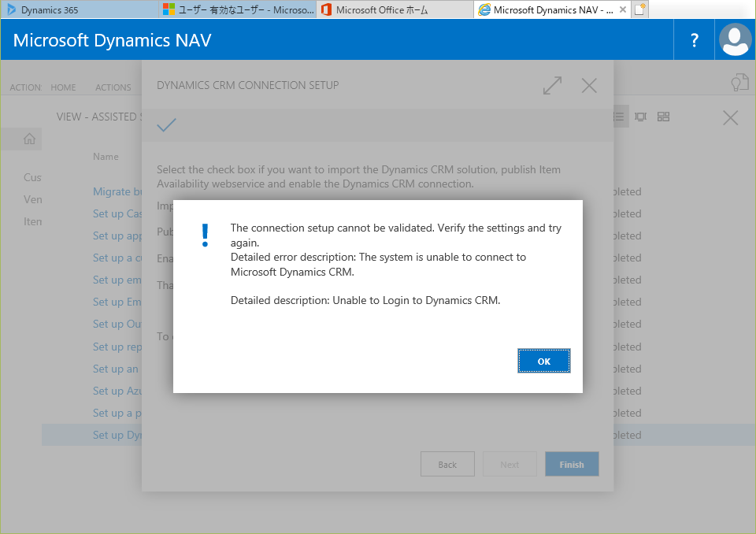Open the Migrate business data setup link
Screen dimensions: 756x534
click(x=117, y=191)
